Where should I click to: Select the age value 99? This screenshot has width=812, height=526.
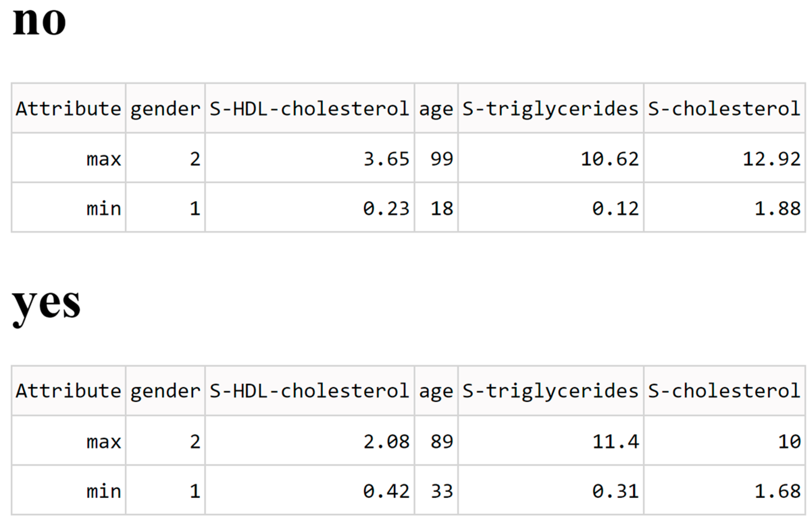(442, 159)
